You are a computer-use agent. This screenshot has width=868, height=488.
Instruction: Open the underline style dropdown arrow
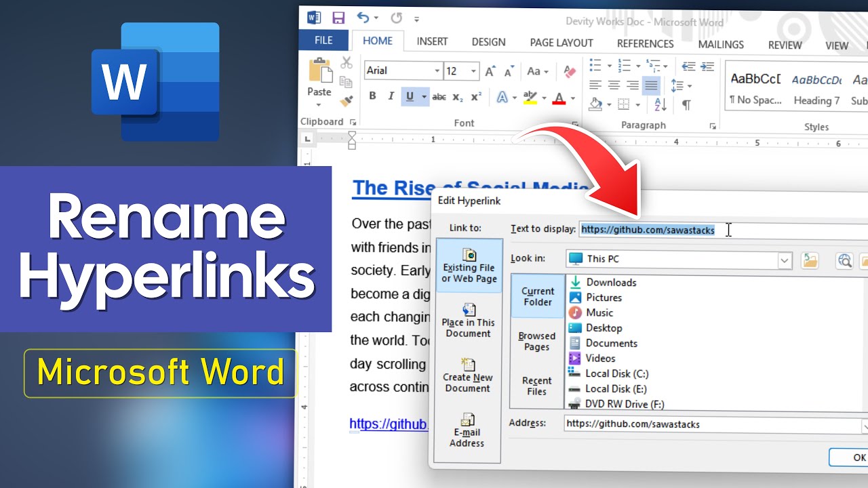[425, 98]
